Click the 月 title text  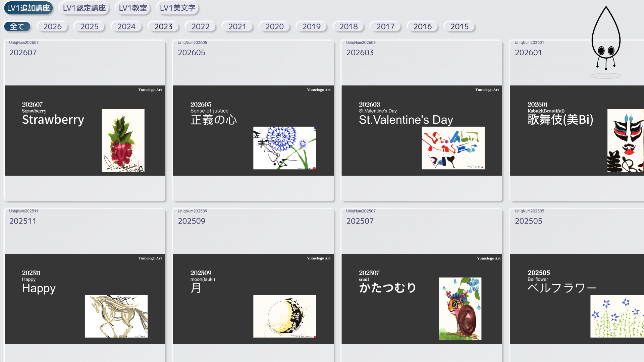196,288
